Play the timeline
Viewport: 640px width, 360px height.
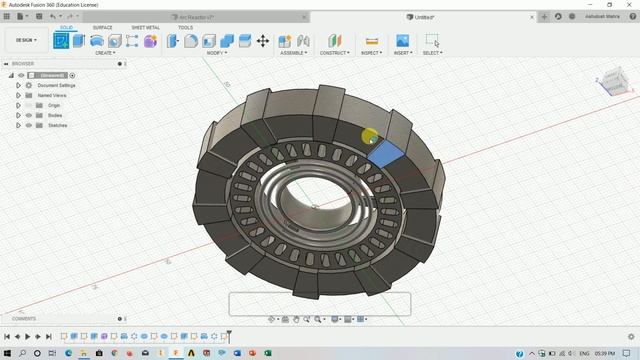click(27, 337)
